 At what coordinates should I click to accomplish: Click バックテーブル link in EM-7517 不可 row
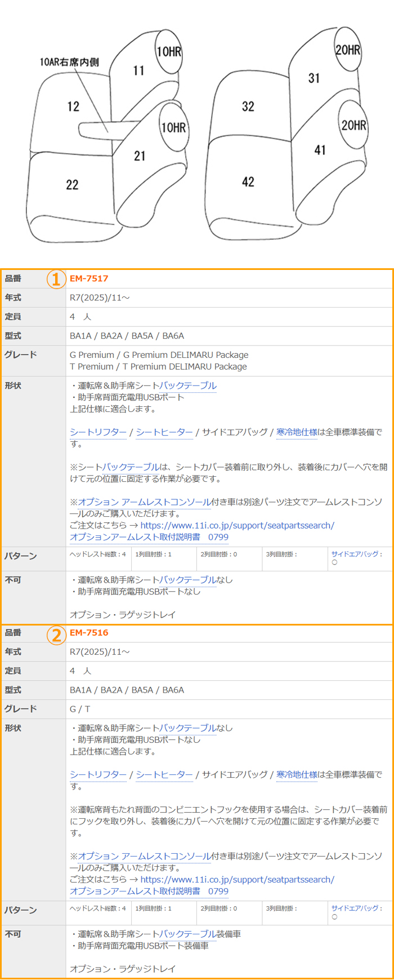click(188, 580)
